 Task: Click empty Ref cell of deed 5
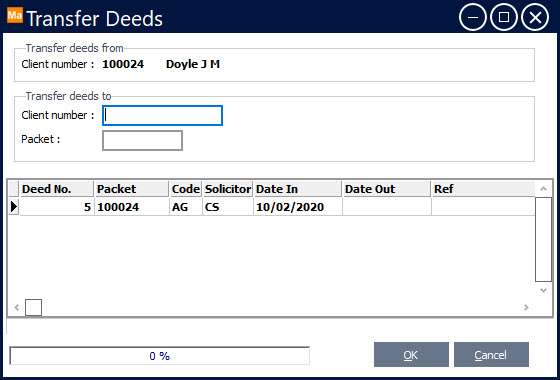pyautogui.click(x=483, y=207)
